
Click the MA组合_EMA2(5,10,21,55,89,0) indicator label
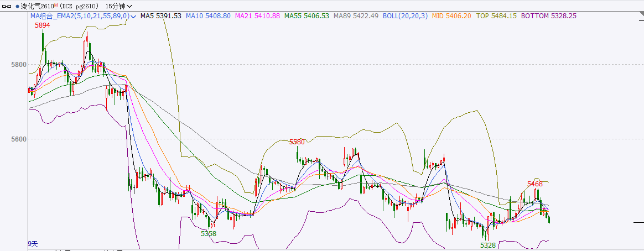80,16
